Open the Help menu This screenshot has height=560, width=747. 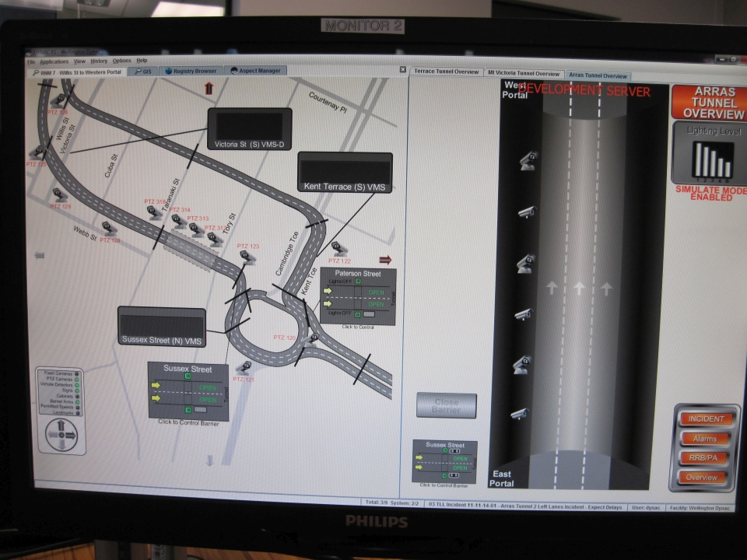pos(142,61)
